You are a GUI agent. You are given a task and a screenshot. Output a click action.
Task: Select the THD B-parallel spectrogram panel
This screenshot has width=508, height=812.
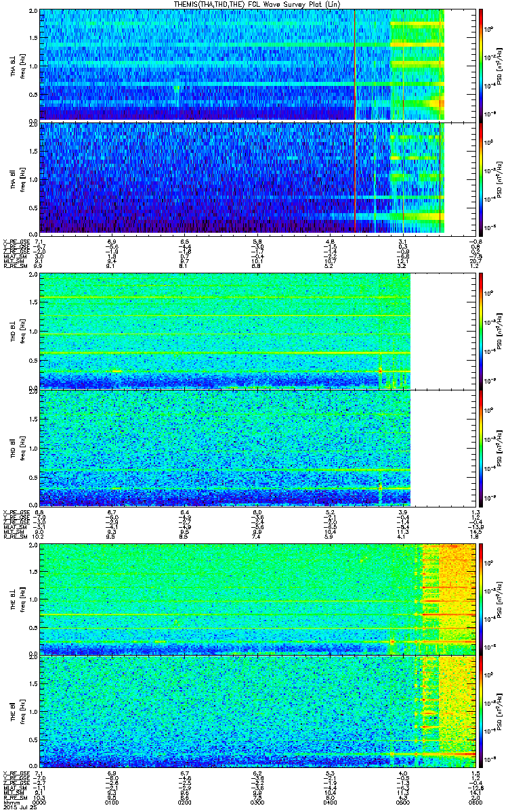[256, 448]
